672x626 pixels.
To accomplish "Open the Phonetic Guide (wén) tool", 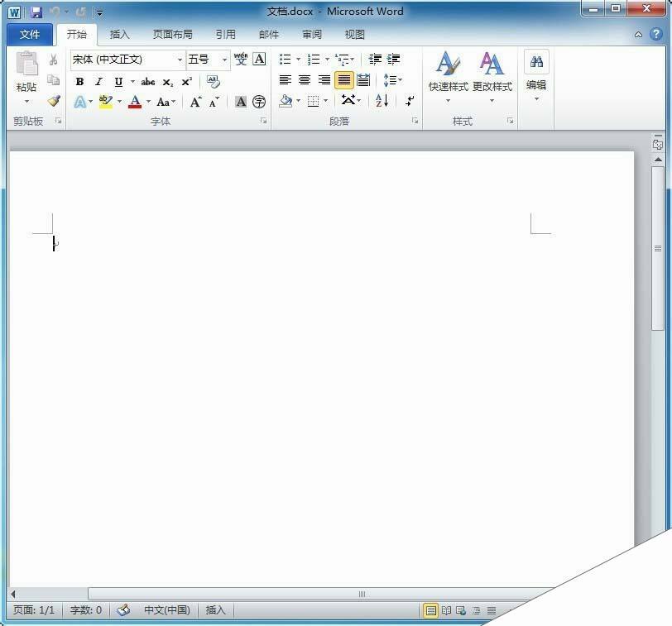I will point(241,59).
